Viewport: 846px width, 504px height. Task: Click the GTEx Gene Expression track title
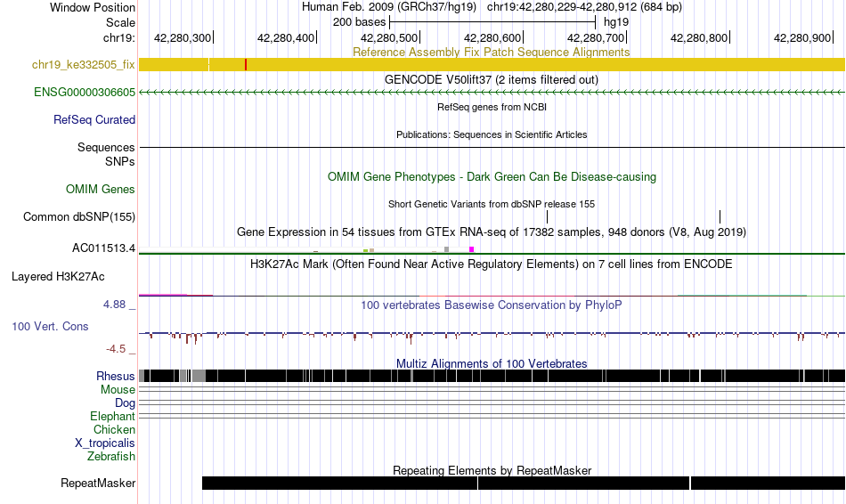pyautogui.click(x=492, y=232)
